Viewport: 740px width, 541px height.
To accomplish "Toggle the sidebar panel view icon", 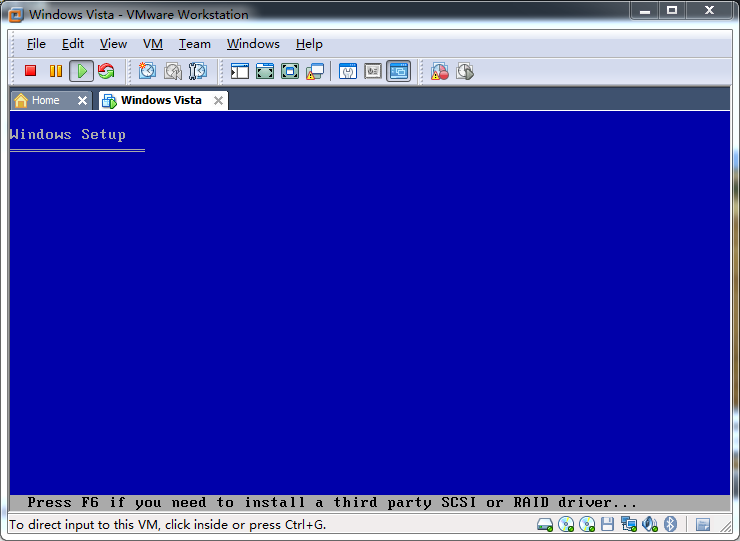I will (240, 71).
